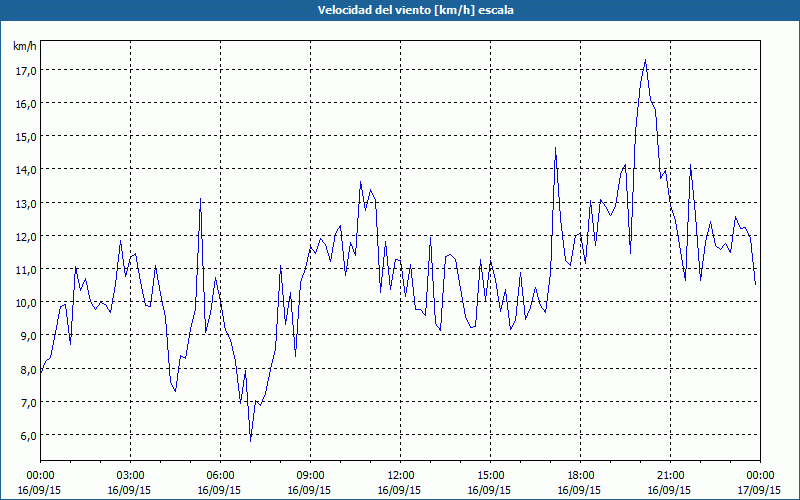Image resolution: width=800 pixels, height=500 pixels.
Task: Click the 11,0 y-axis value
Action: (26, 269)
